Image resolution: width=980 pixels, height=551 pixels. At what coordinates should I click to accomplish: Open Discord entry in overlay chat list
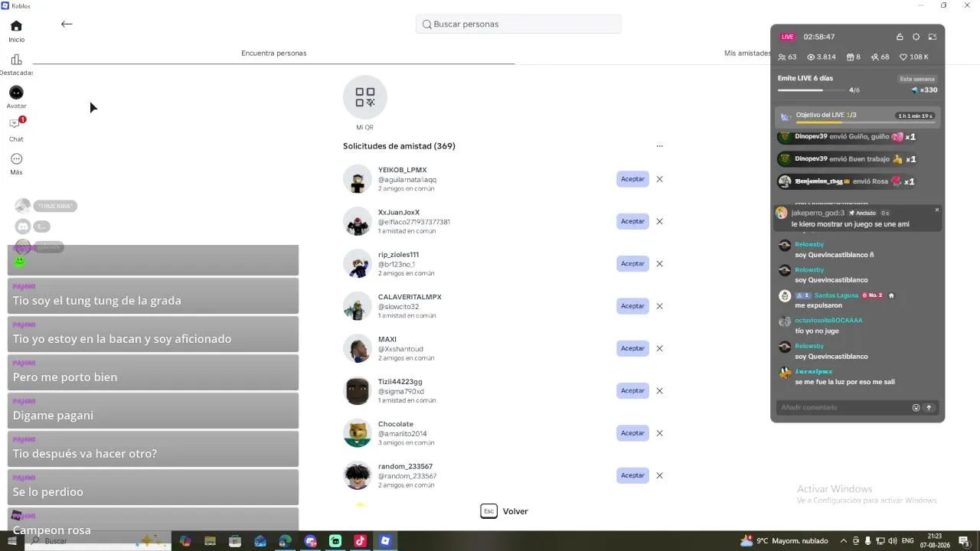32,227
